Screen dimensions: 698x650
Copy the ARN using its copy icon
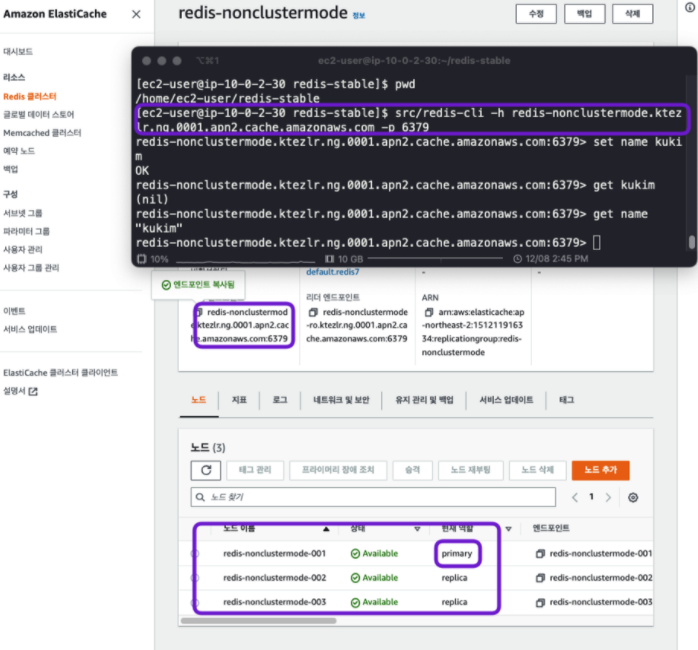pos(429,312)
